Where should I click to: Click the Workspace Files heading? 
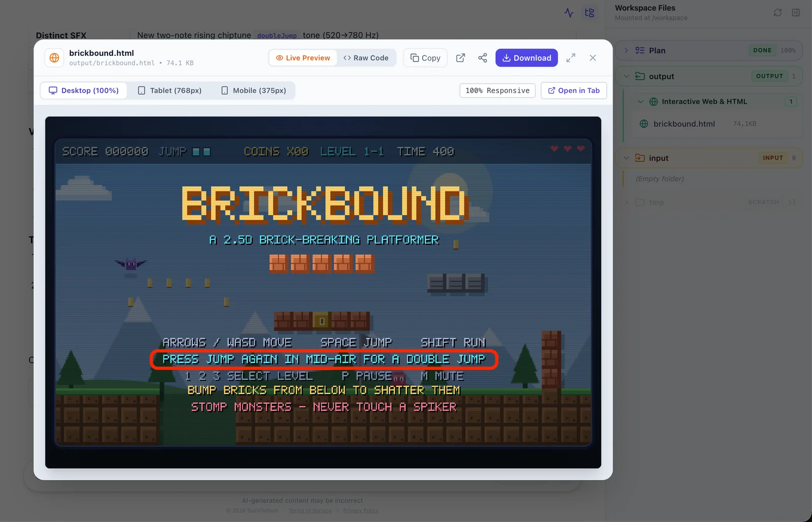click(x=645, y=8)
